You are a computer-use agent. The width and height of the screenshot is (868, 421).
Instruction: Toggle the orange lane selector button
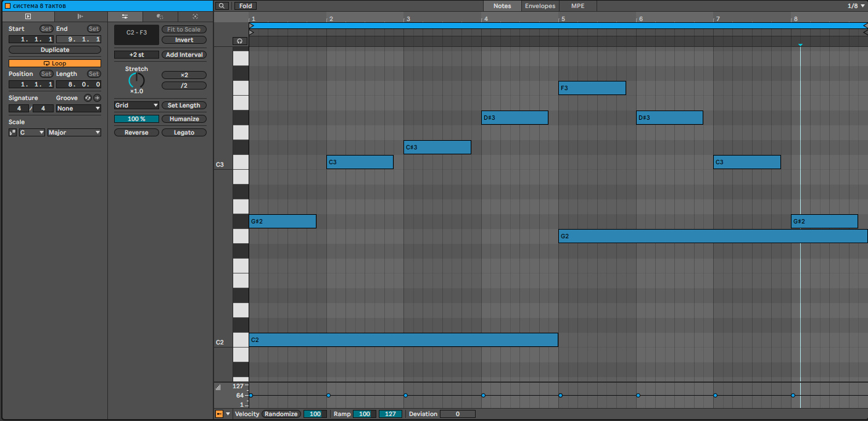click(x=219, y=414)
